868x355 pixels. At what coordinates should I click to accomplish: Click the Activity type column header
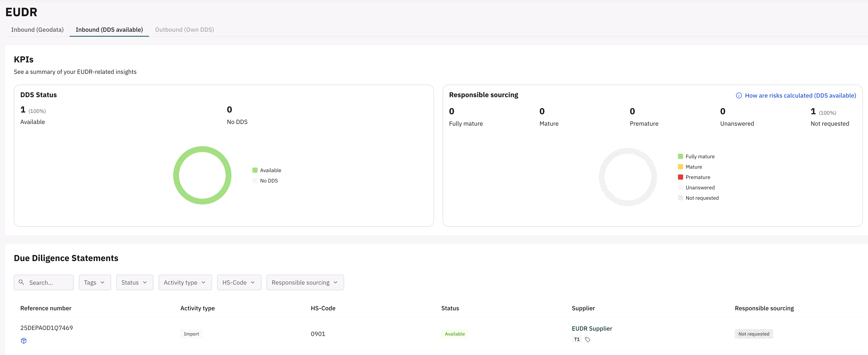pyautogui.click(x=197, y=308)
